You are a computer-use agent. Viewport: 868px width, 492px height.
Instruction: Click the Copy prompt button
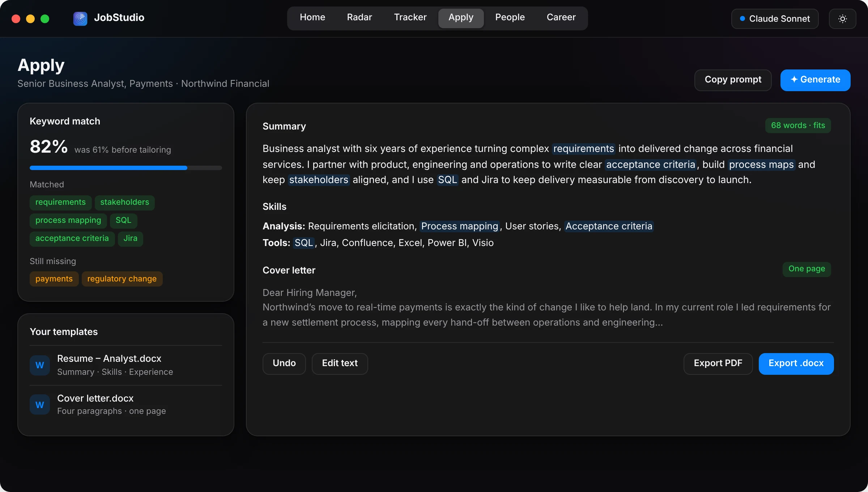(733, 80)
